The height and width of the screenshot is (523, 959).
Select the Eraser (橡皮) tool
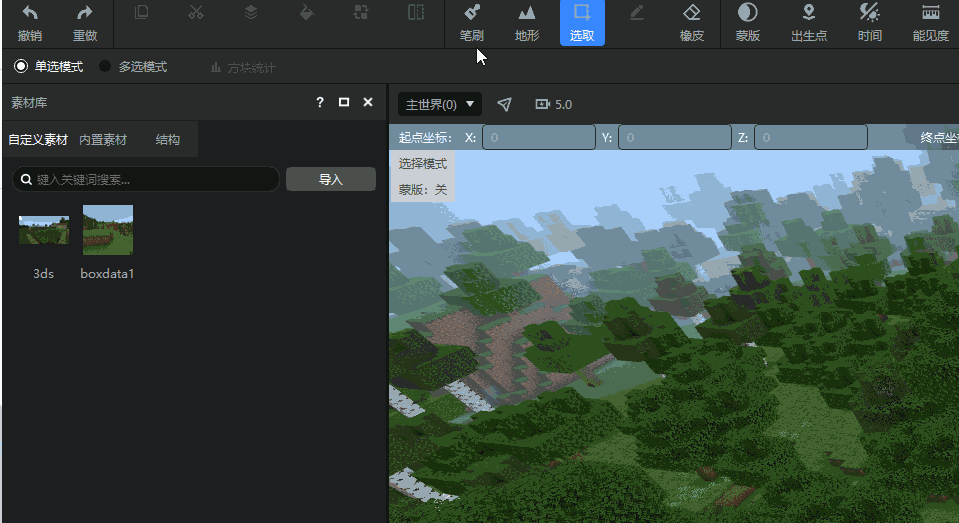pyautogui.click(x=692, y=14)
